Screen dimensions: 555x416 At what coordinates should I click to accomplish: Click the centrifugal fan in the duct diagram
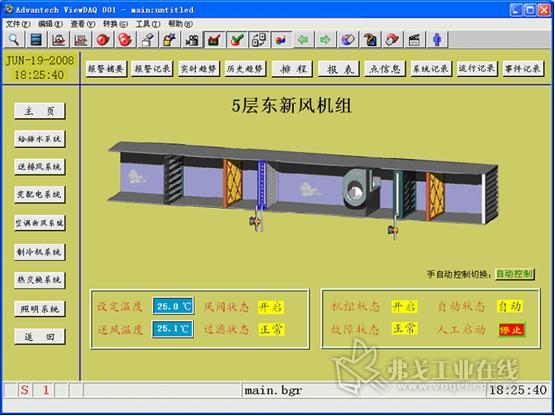pyautogui.click(x=357, y=188)
